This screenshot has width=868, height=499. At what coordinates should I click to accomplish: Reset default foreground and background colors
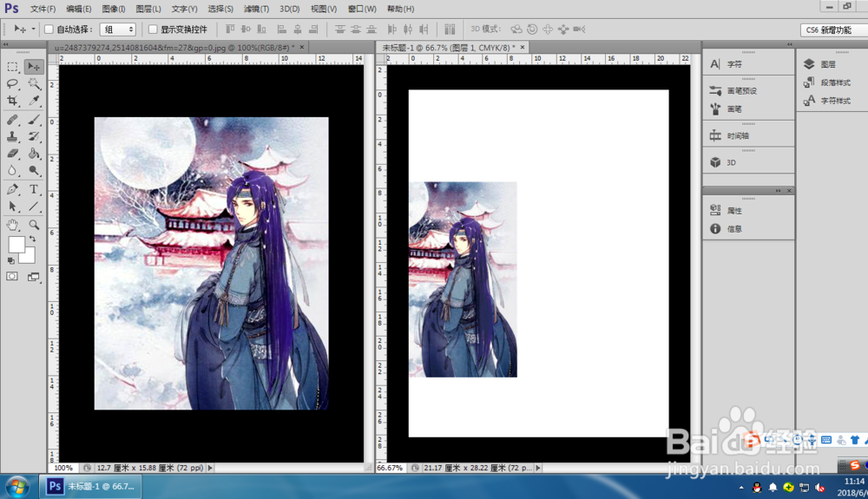coord(10,260)
